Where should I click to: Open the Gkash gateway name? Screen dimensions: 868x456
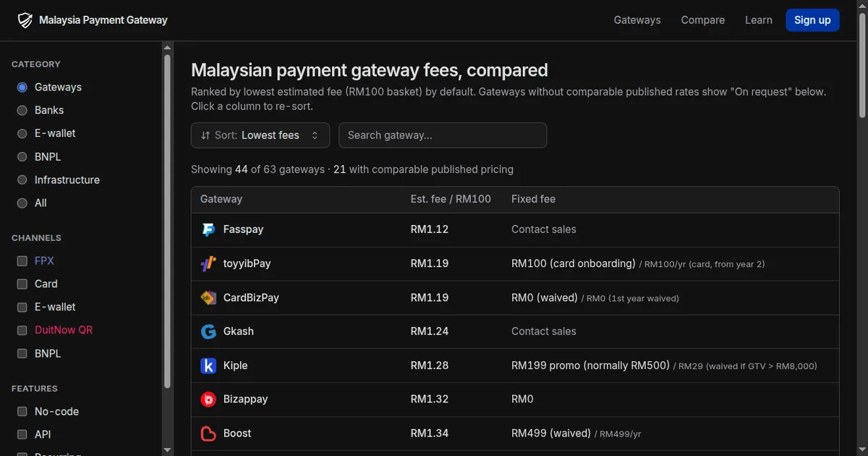coord(239,332)
